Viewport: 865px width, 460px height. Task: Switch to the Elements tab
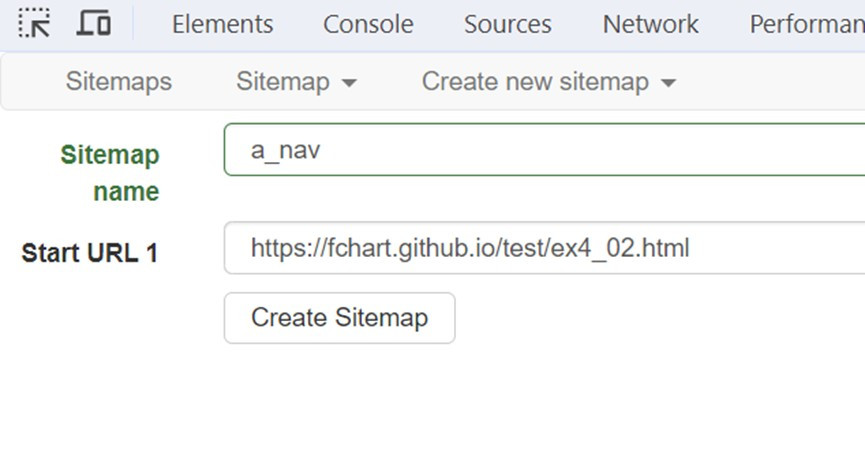tap(222, 24)
